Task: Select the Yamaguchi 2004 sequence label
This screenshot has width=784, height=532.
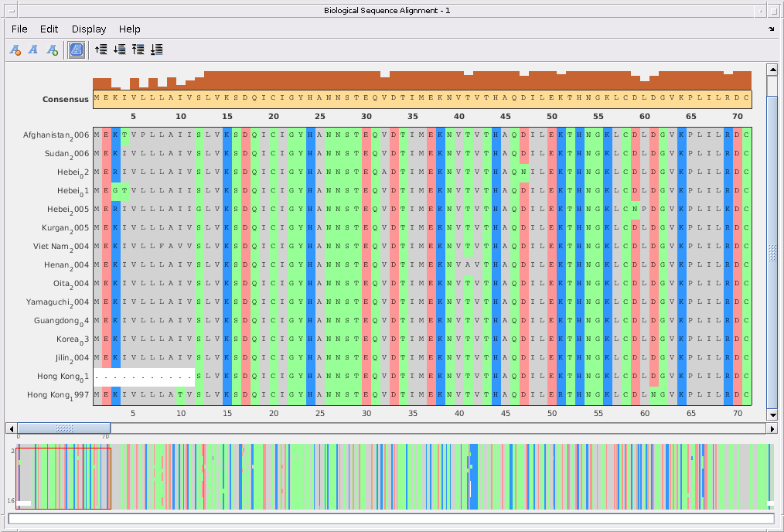Action: (x=58, y=302)
